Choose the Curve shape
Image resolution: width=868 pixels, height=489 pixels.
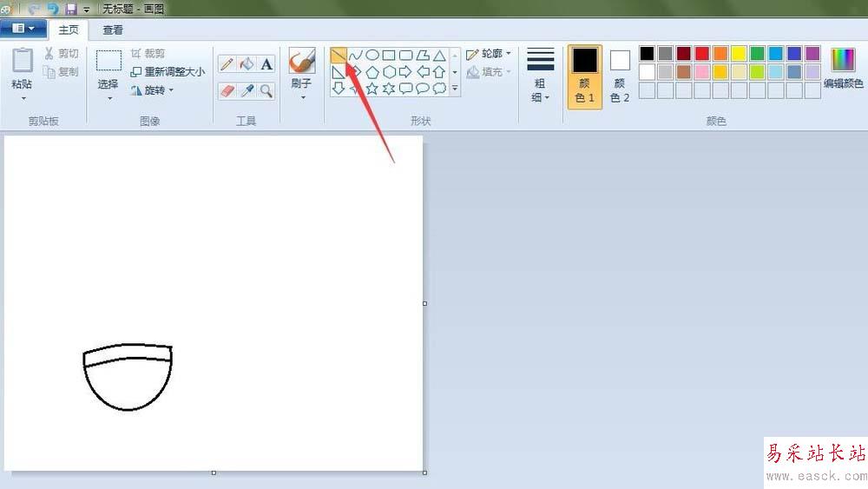point(355,55)
